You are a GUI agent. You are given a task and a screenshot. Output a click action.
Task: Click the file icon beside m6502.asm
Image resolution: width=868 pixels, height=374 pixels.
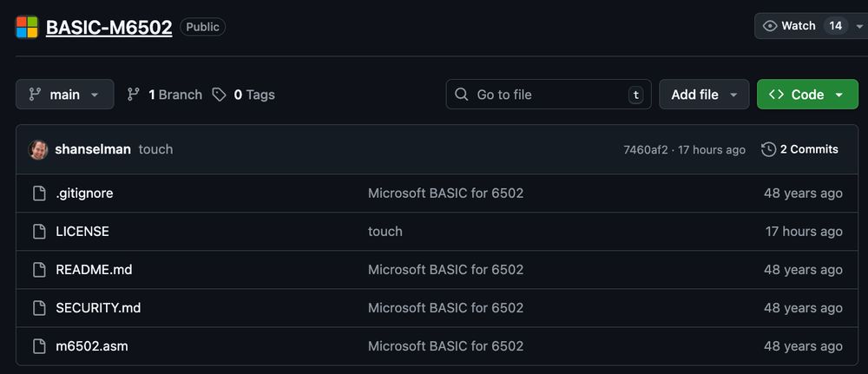click(39, 346)
